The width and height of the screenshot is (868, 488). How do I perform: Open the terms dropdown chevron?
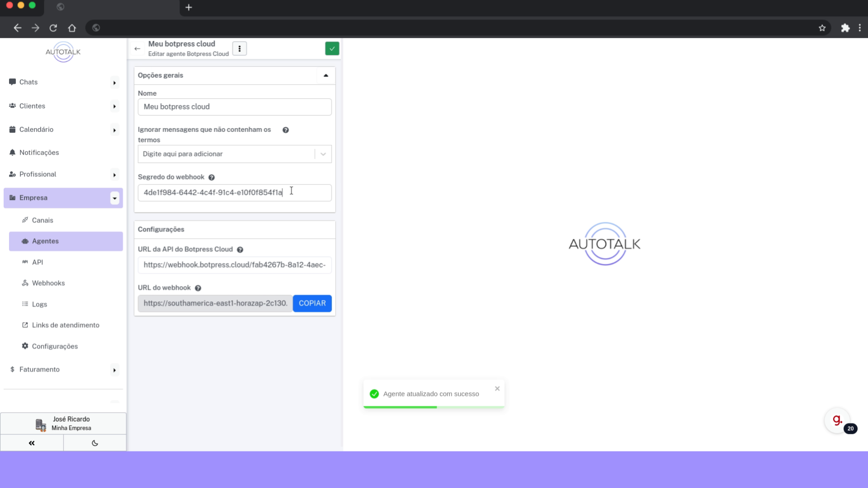click(323, 154)
